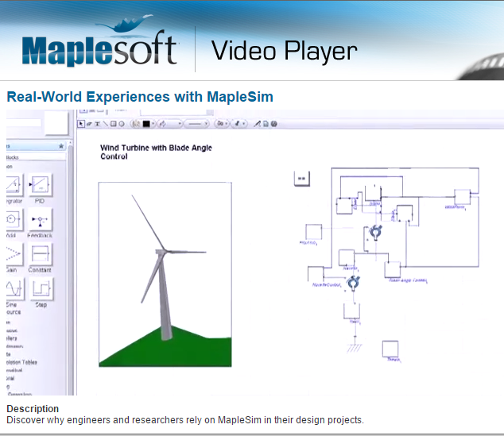Select the PID block in the palette

[x=40, y=186]
